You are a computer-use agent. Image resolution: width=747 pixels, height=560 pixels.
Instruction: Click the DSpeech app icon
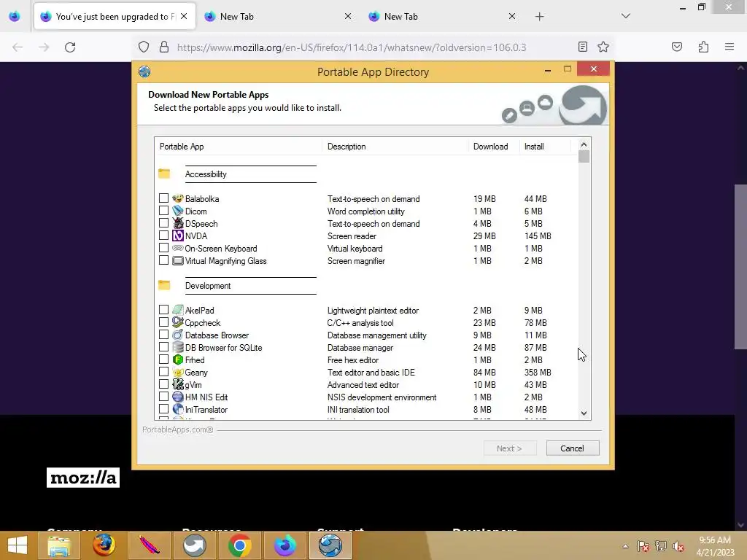[178, 223]
